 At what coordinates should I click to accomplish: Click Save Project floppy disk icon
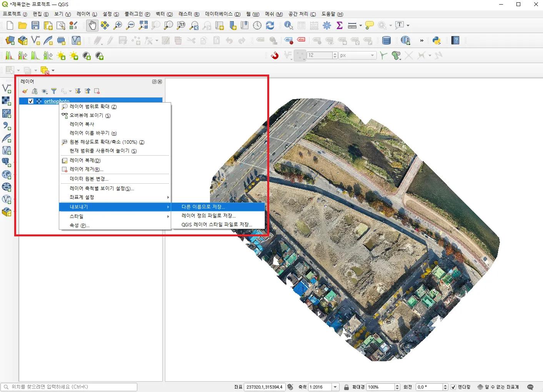(x=35, y=25)
